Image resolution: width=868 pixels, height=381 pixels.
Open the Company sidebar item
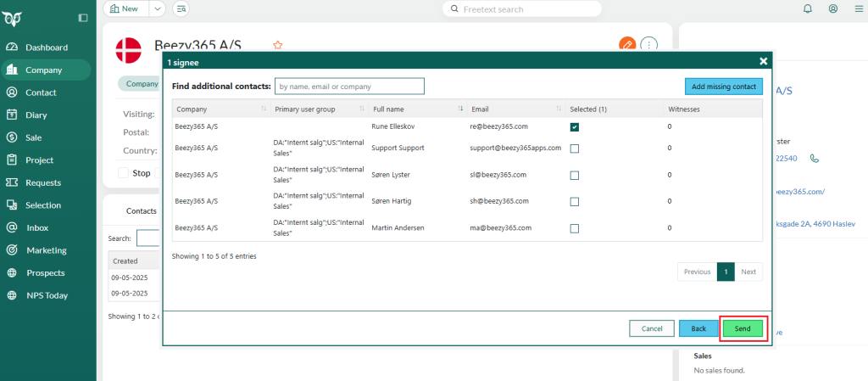(47, 70)
